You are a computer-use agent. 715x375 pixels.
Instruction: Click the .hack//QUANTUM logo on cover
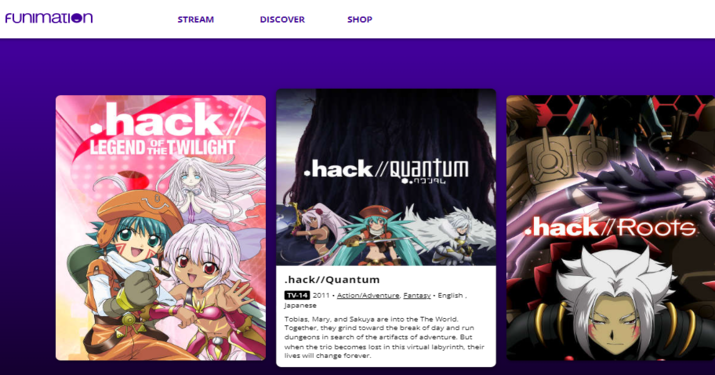386,171
